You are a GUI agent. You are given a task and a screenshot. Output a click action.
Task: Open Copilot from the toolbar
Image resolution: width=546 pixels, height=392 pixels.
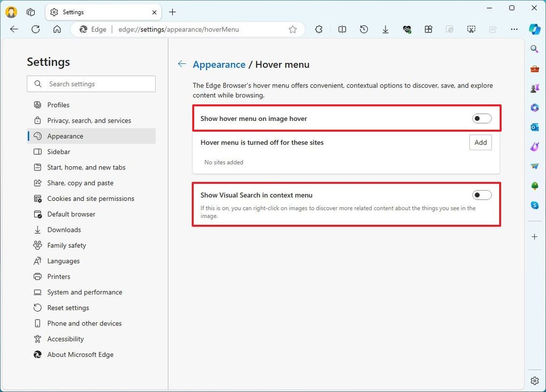click(534, 29)
